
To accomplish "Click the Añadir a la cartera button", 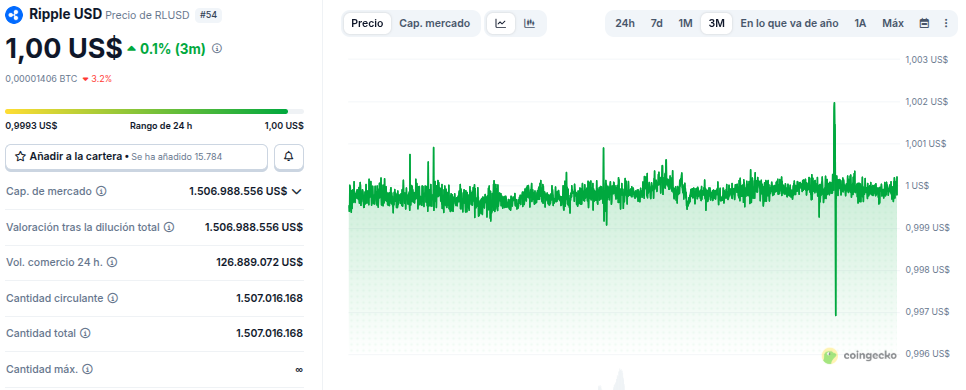I will coord(137,157).
